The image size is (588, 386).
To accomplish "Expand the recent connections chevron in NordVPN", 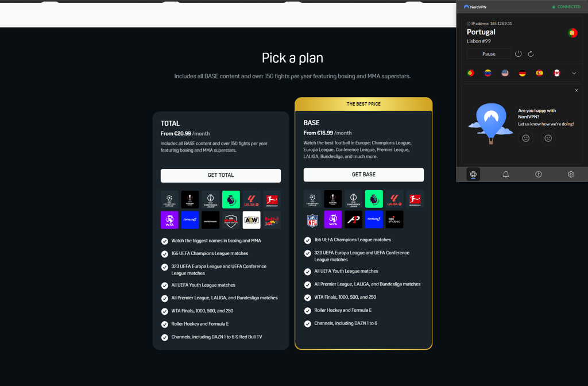I will coord(574,73).
